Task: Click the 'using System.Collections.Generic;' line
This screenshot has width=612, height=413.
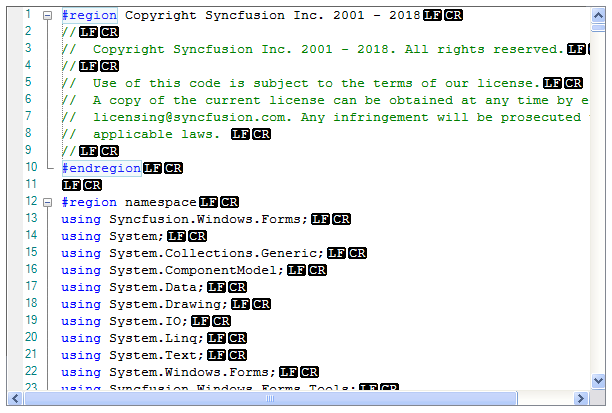Action: click(x=190, y=253)
